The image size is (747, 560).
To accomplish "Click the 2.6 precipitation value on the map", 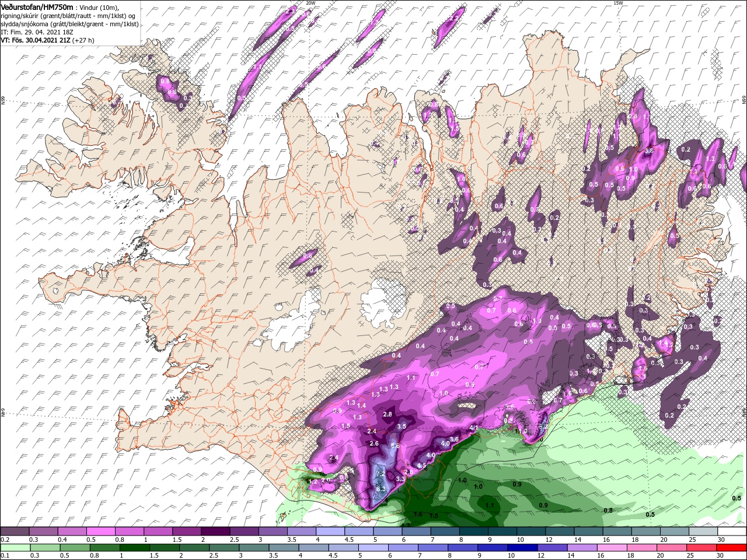I will (x=374, y=443).
